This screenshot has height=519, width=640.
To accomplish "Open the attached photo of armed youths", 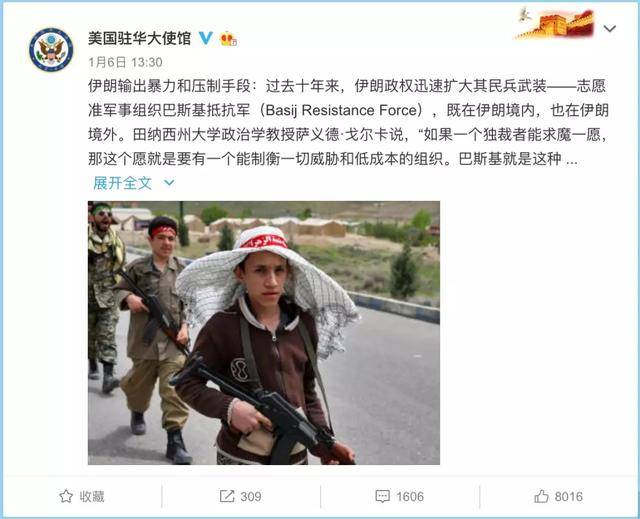I will point(264,333).
